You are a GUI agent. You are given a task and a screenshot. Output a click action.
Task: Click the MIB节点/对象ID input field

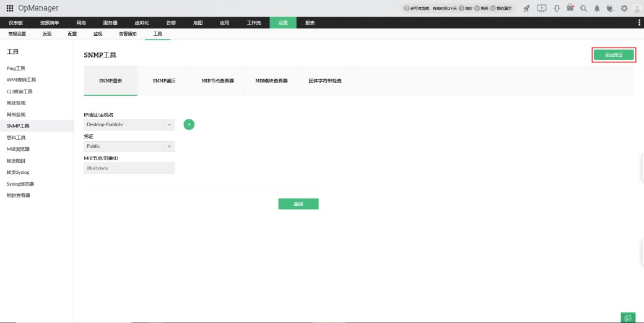[129, 168]
